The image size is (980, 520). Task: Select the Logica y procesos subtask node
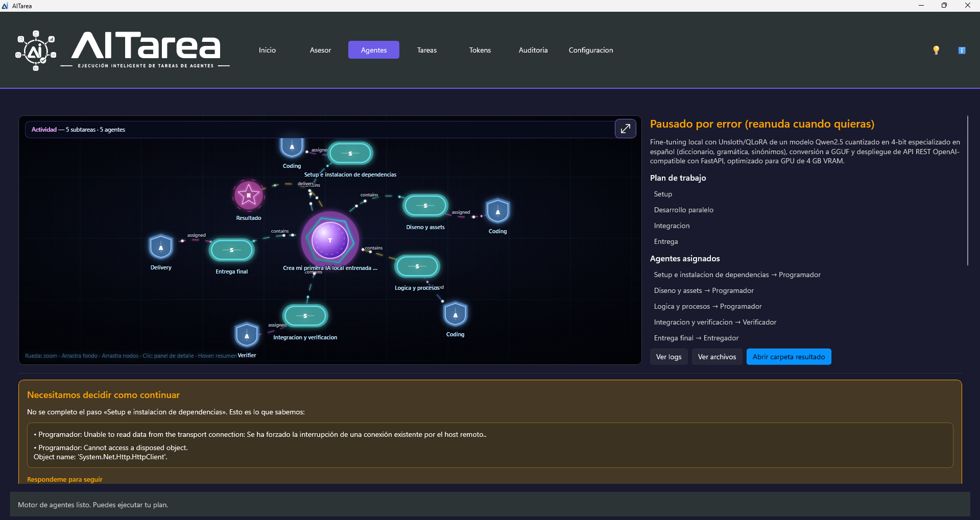click(x=417, y=266)
